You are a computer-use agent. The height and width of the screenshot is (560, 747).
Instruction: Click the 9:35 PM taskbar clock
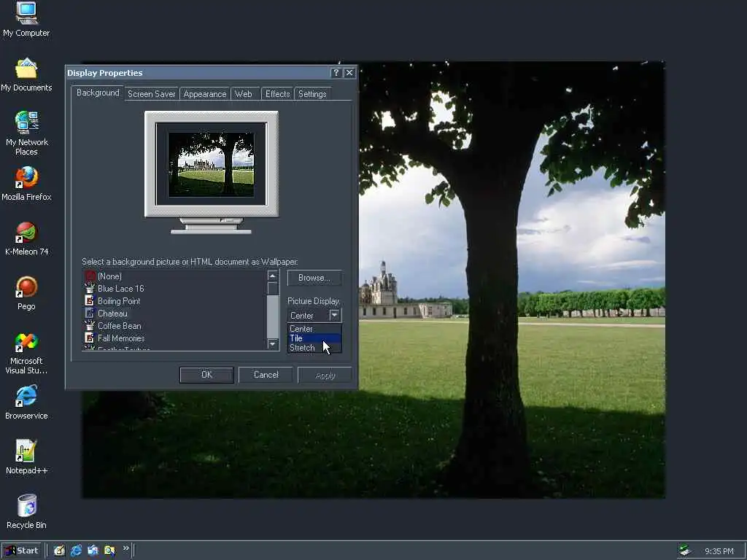coord(719,551)
